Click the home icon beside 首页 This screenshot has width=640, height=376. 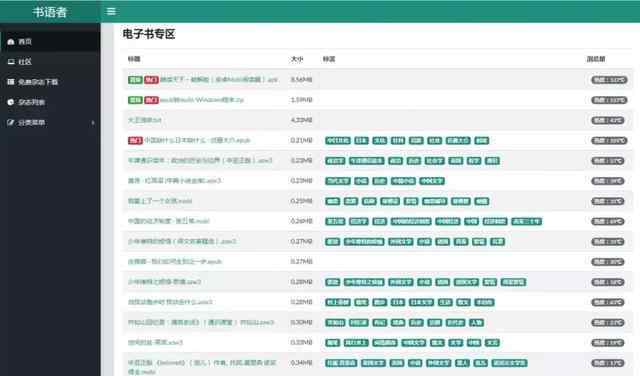(11, 42)
